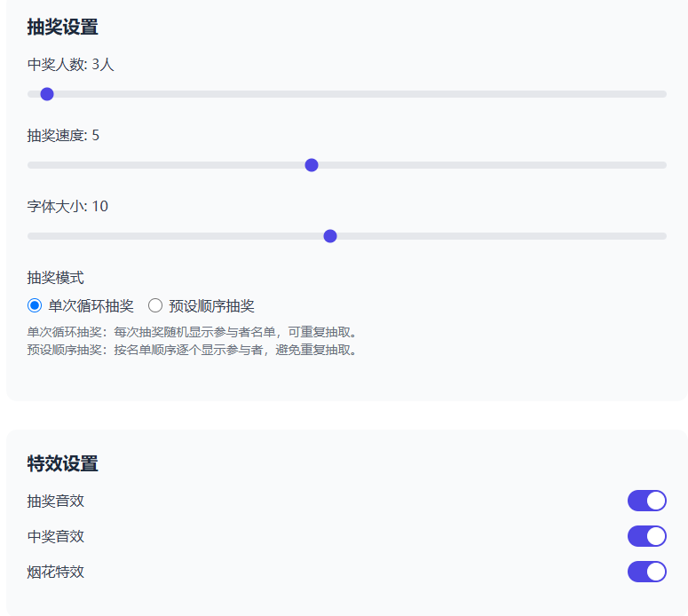Click the far right end of 字体大小 track
Viewport: 688px width, 616px height.
662,236
